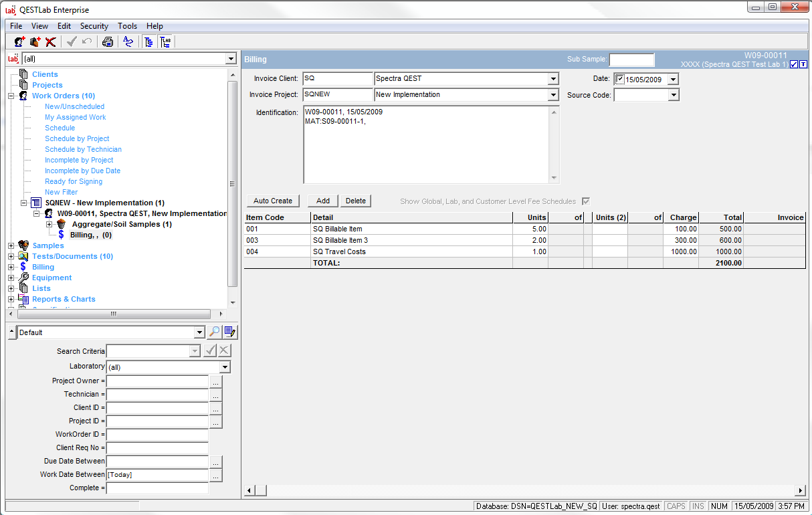Toggle the Date field checkbox

point(620,79)
